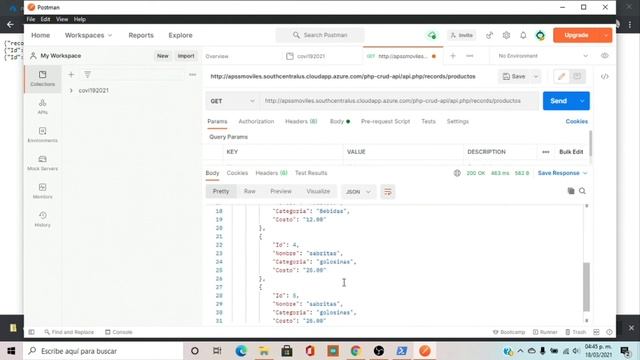Open the APIs sidebar panel
This screenshot has height=360, width=640.
42,107
